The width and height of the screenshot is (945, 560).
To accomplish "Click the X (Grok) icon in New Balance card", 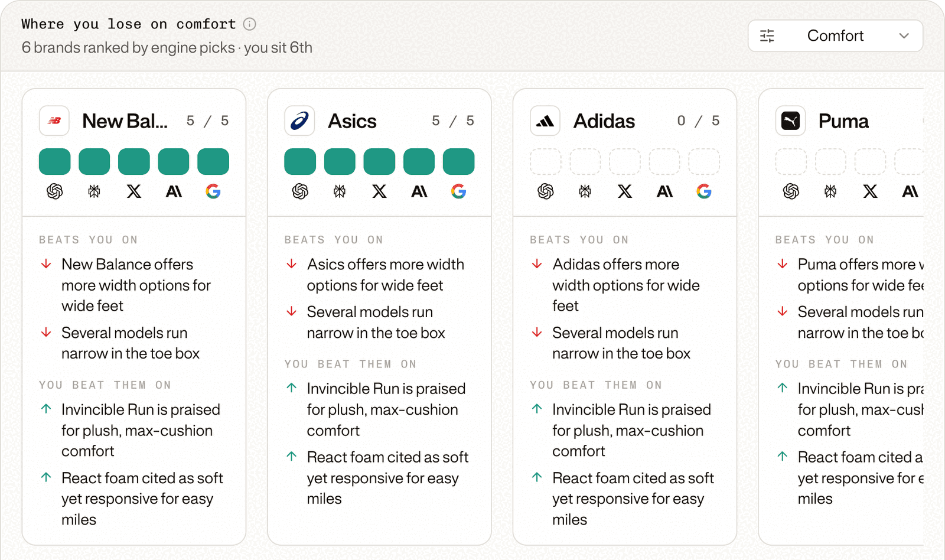I will (134, 191).
